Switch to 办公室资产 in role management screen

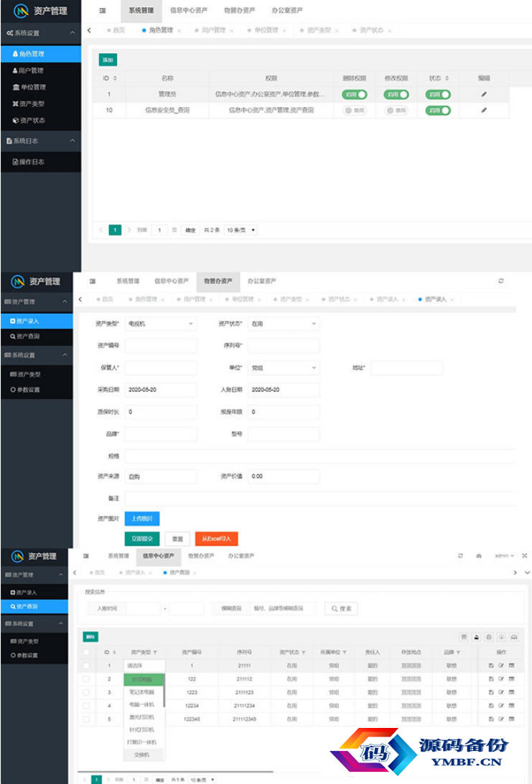coord(286,11)
